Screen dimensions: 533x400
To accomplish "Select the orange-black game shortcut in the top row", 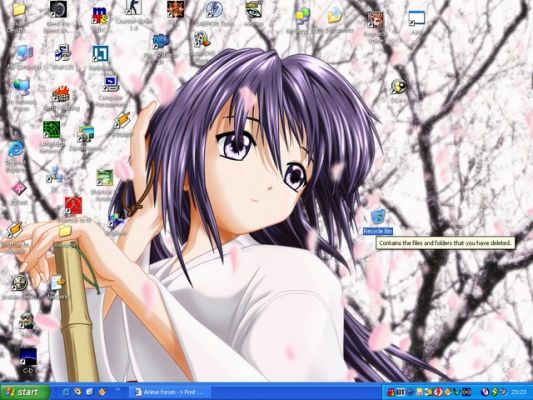I will coord(175,9).
